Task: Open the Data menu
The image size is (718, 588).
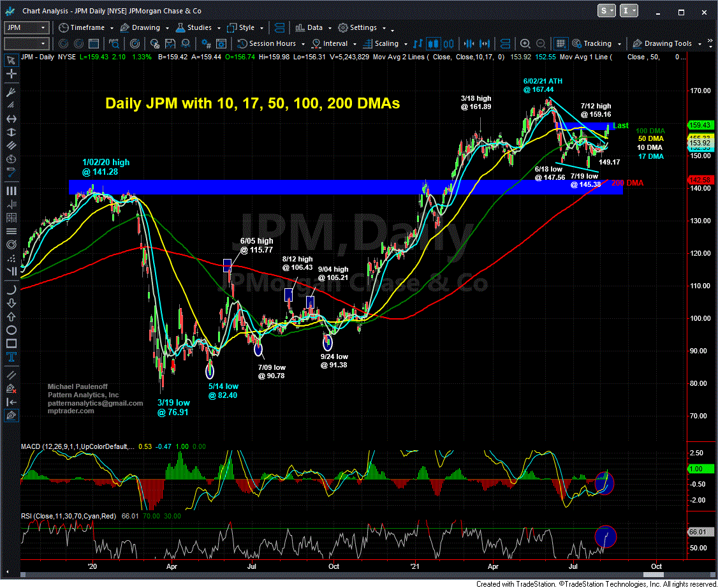Action: point(314,27)
